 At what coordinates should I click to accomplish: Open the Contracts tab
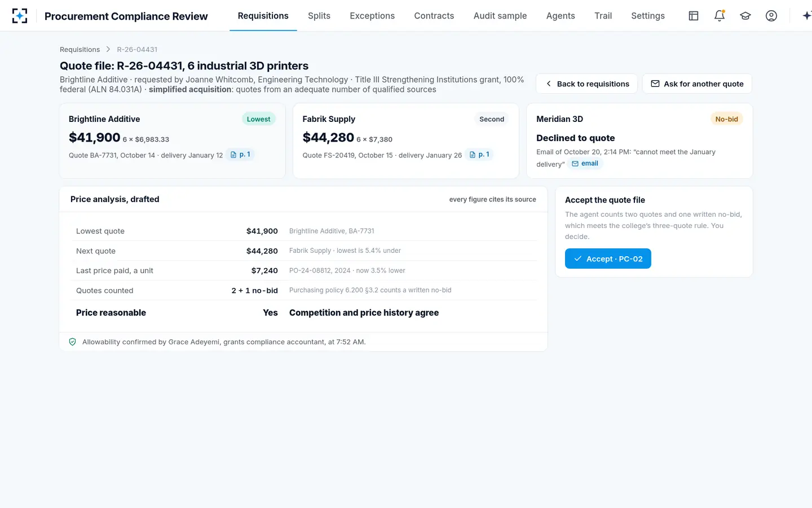coord(434,16)
